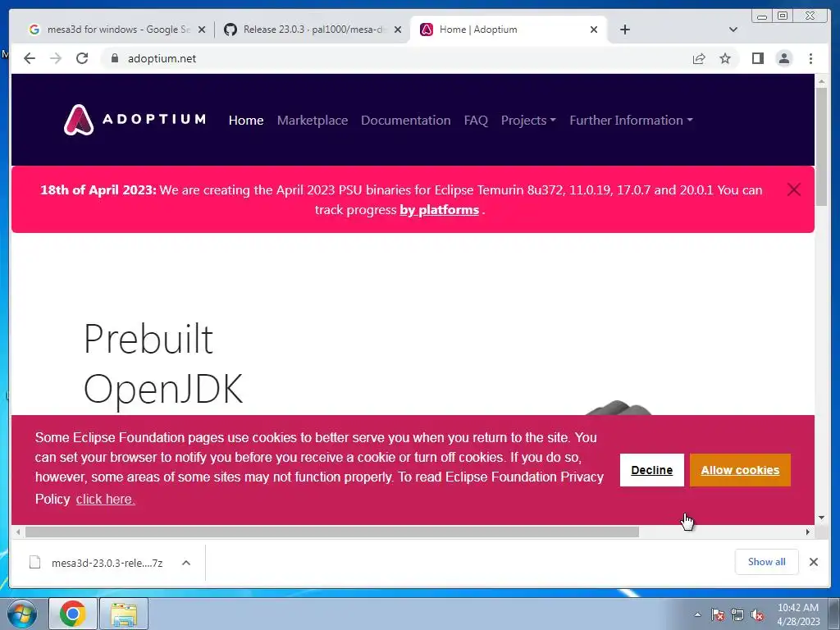
Task: Open the Windows Start menu
Action: coord(21,614)
